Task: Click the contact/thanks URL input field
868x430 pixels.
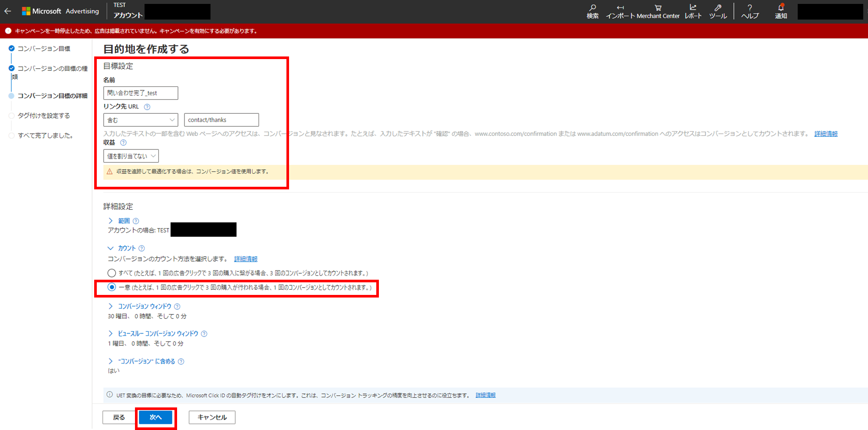Action: 221,120
